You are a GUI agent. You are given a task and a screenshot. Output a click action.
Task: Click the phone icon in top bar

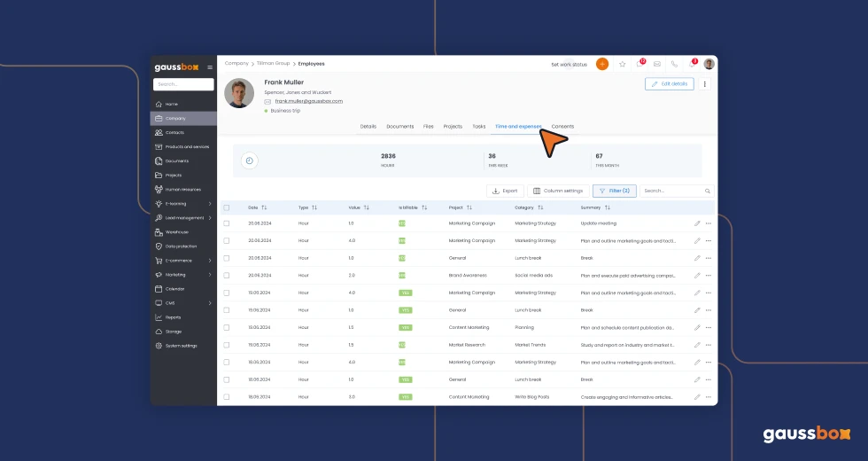[674, 64]
